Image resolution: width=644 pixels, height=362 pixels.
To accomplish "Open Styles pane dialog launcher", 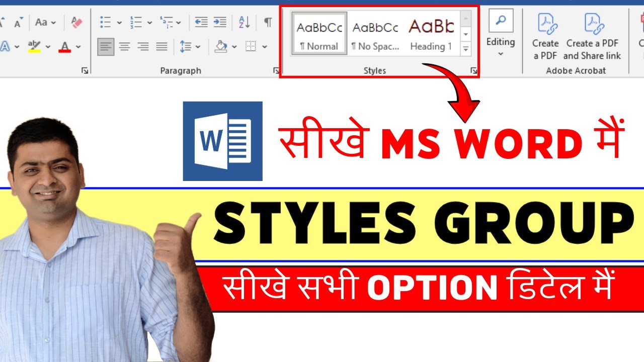I will pyautogui.click(x=474, y=71).
